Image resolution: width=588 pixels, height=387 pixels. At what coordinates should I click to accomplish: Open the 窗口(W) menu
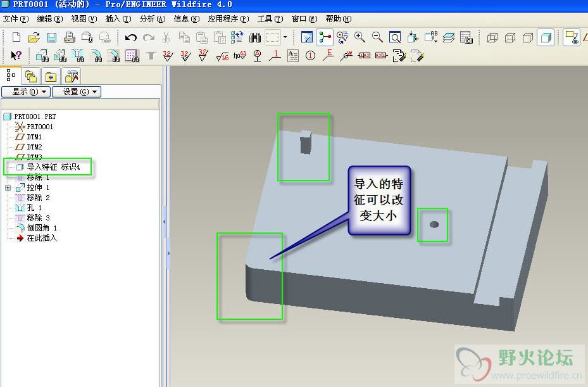(304, 19)
